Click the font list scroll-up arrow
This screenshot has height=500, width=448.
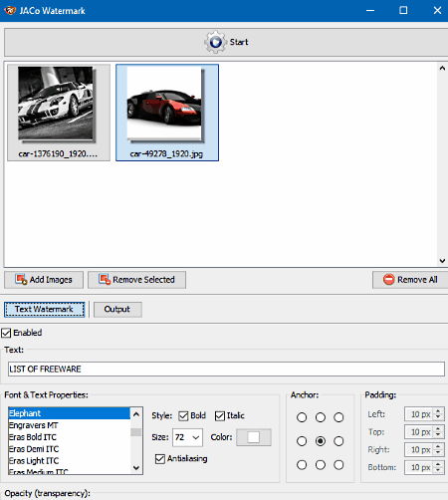pos(136,414)
